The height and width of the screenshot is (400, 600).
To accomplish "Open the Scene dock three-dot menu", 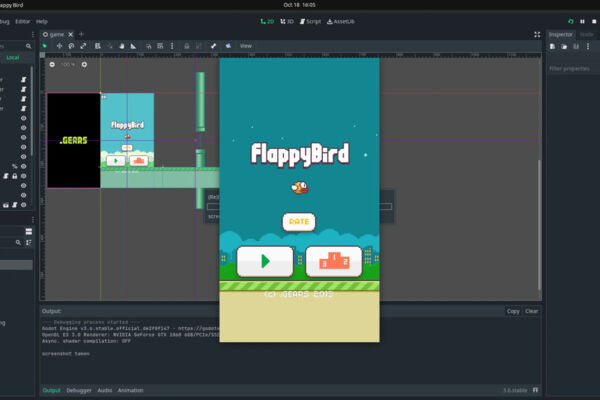I will coord(33,34).
